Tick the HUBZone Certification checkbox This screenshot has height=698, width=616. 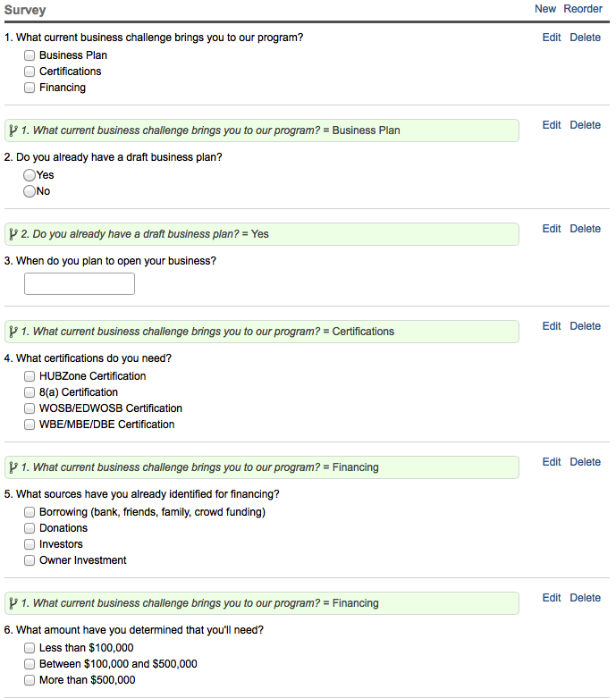30,376
